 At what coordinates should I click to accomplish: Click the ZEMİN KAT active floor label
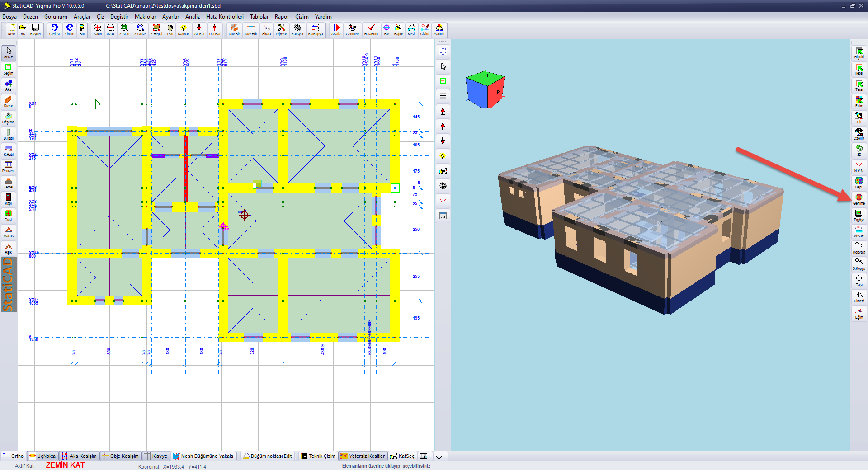[65, 465]
